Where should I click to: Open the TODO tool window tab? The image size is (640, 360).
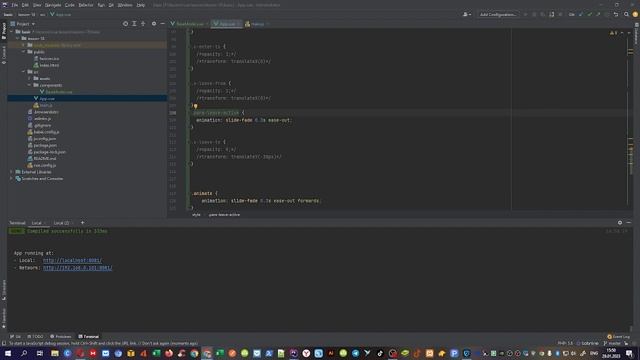(x=36, y=337)
